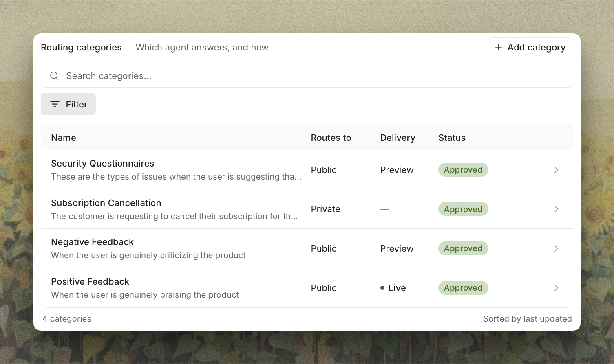Open the Filter options
614x364 pixels.
pos(68,104)
